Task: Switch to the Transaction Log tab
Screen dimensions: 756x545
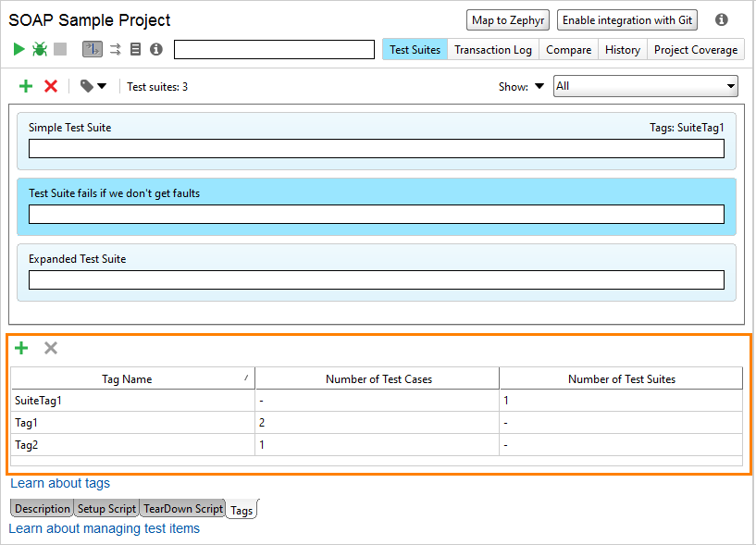Action: 493,50
